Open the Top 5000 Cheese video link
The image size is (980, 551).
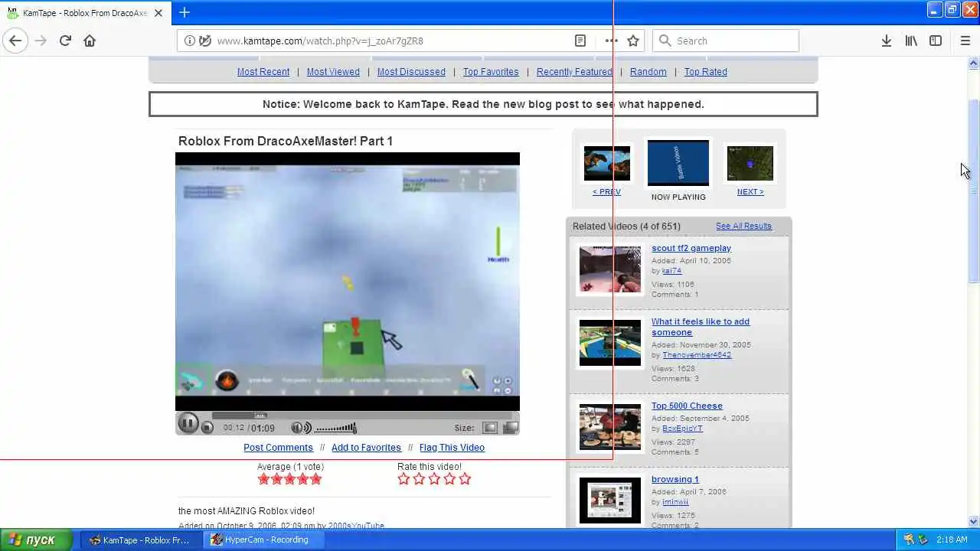click(x=687, y=406)
